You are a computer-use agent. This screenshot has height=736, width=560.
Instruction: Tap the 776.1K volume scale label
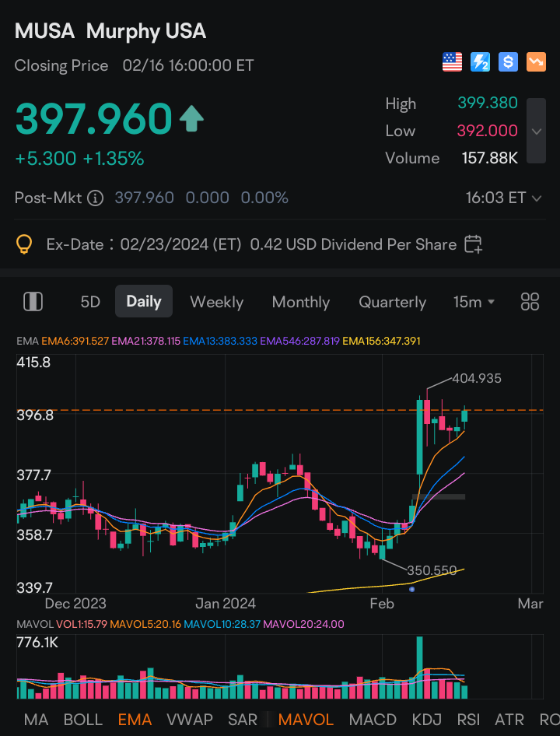tap(37, 643)
